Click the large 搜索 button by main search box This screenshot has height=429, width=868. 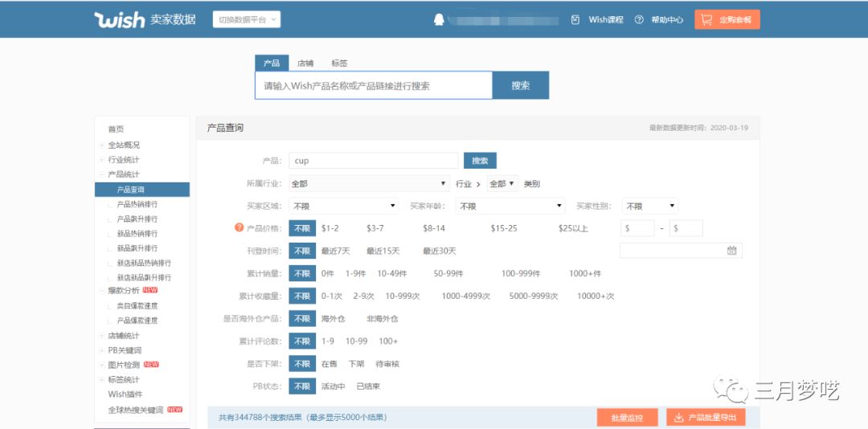(x=521, y=85)
